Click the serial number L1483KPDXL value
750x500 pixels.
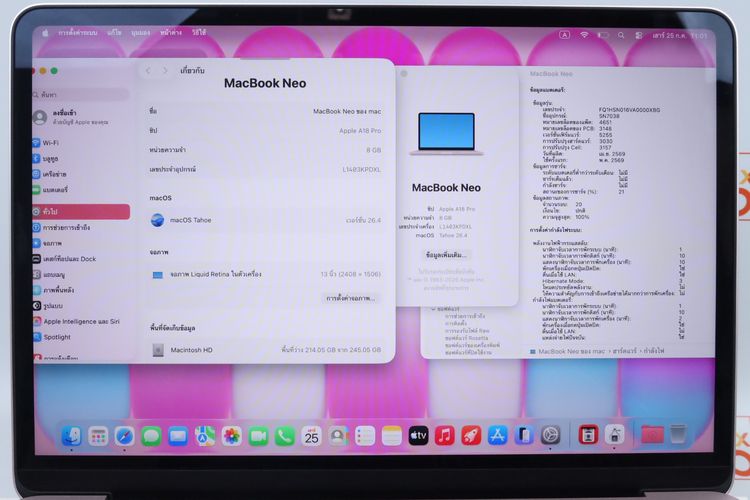click(361, 169)
